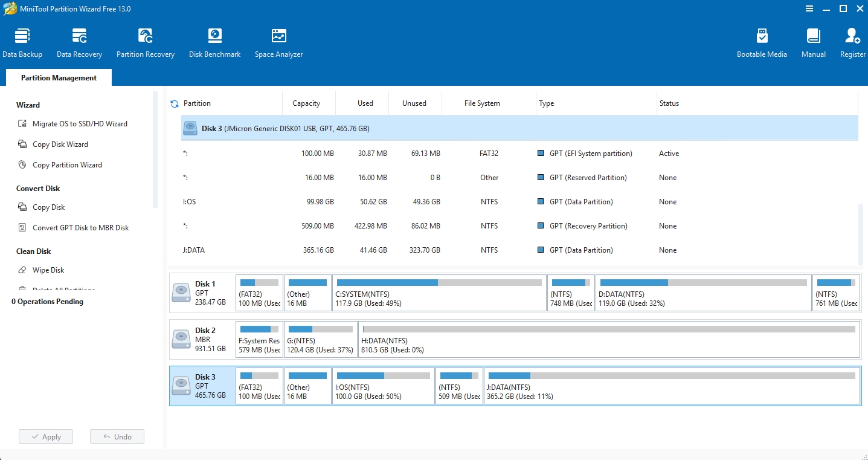The width and height of the screenshot is (868, 460).
Task: Select C:SYSTEM partition block on Disk 1
Action: (x=439, y=293)
